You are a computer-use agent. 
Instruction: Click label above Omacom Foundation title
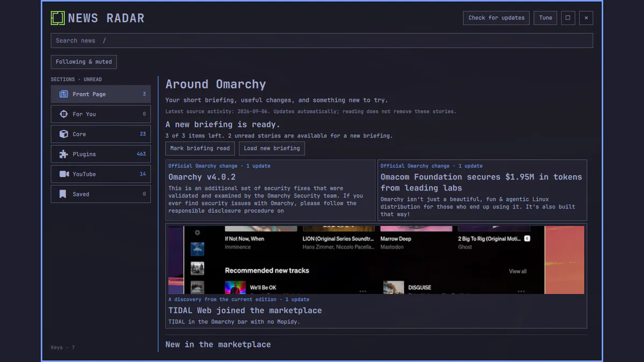(431, 166)
